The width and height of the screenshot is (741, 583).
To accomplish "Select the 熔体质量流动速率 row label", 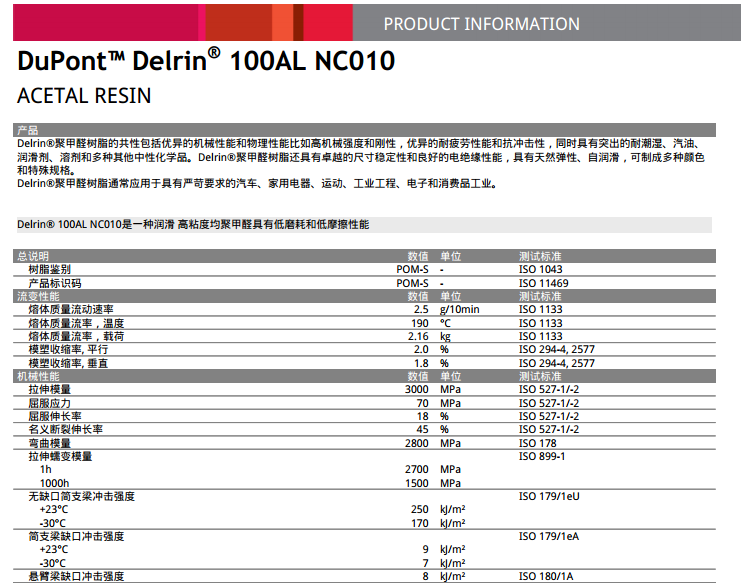I will tap(71, 309).
